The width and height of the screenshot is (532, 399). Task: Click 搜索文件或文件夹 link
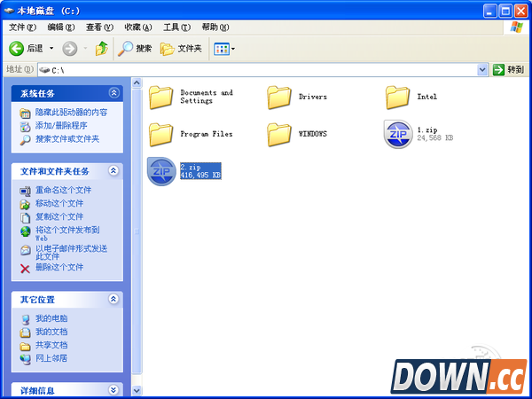[67, 139]
